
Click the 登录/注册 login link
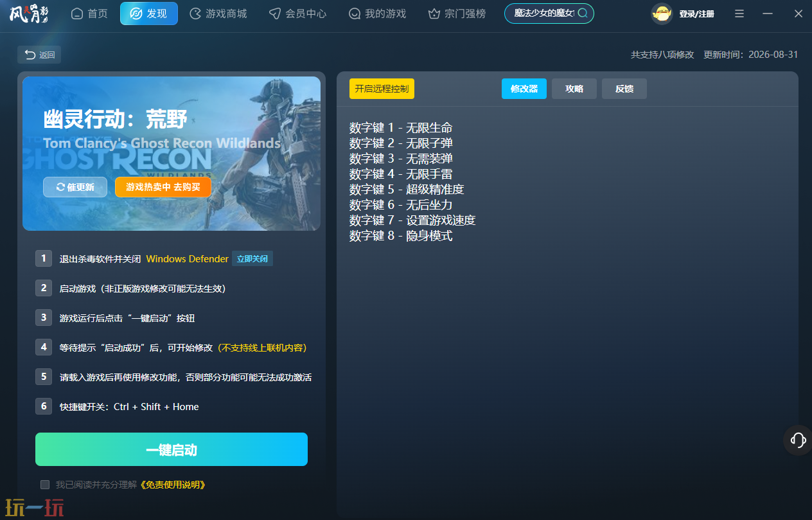[696, 13]
